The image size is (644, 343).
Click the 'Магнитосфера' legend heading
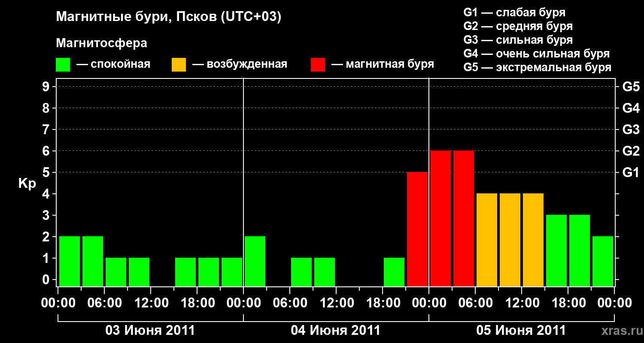pos(101,43)
